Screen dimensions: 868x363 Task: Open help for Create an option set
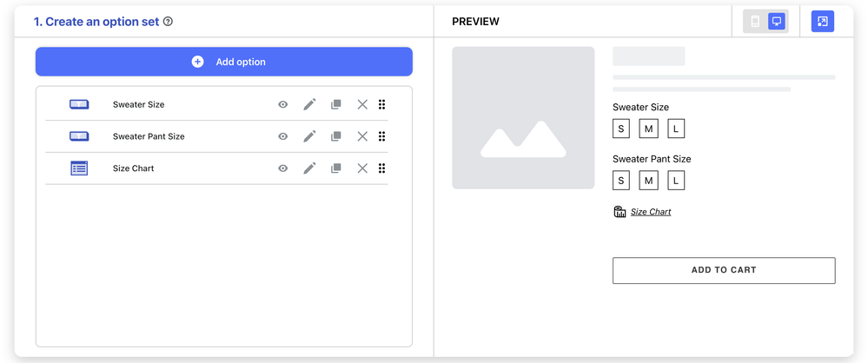[x=169, y=22]
